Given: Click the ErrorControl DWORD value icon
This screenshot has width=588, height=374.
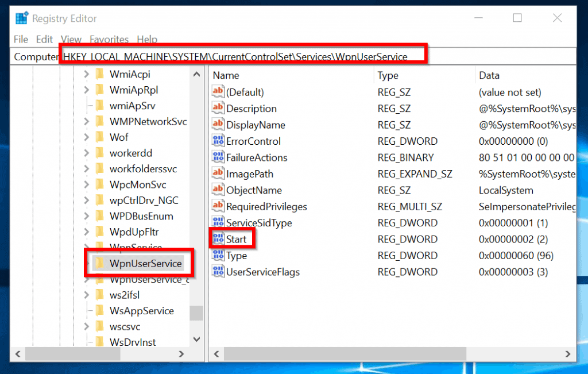Looking at the screenshot, I should [x=218, y=140].
